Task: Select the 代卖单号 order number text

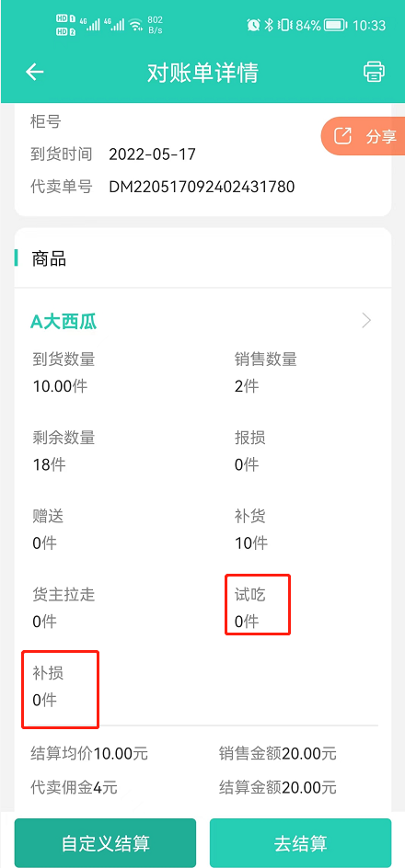Action: coord(202,187)
